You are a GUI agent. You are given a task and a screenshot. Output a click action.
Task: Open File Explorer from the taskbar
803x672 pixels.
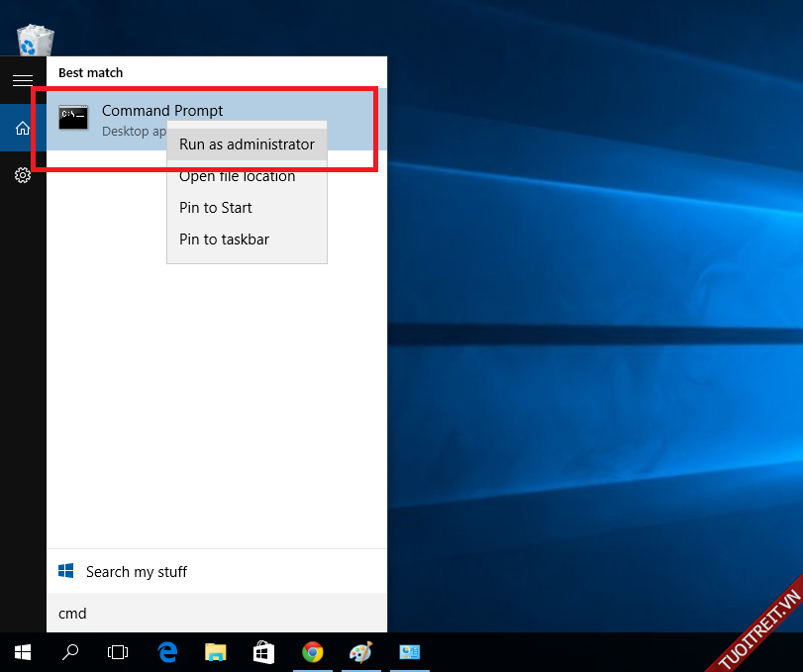click(215, 652)
